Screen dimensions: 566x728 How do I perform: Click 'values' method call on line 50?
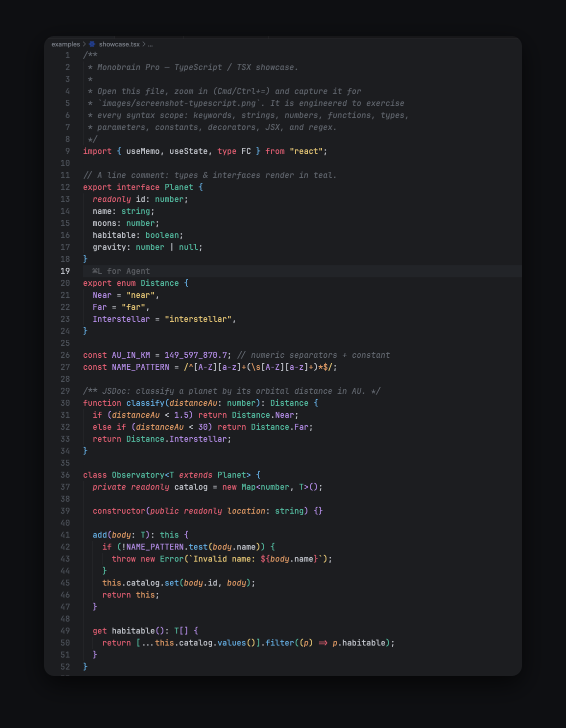231,643
